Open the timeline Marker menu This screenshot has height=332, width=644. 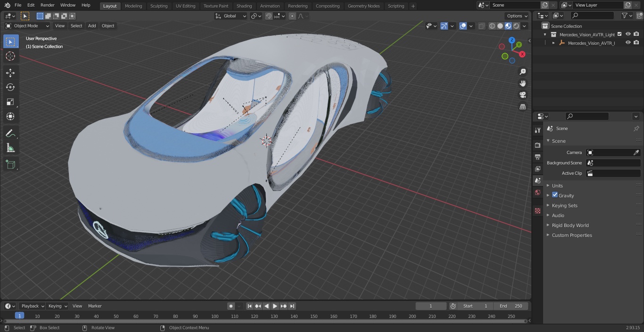(95, 306)
